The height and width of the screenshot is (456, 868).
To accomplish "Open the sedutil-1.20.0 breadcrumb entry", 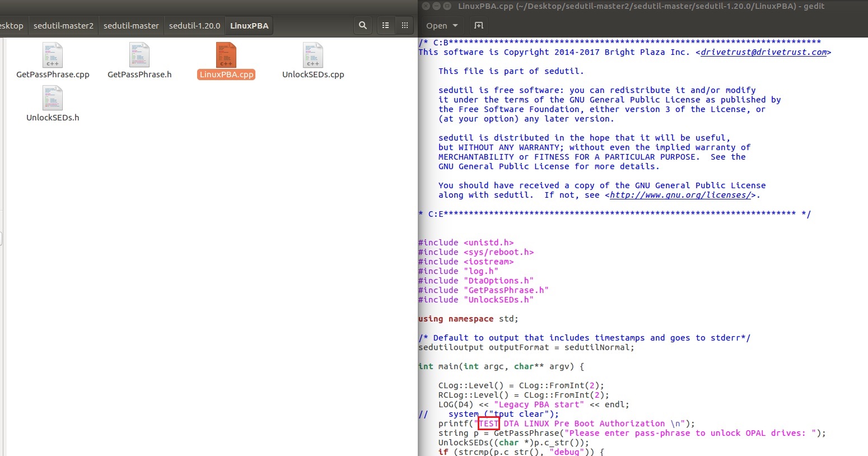I will coord(194,25).
